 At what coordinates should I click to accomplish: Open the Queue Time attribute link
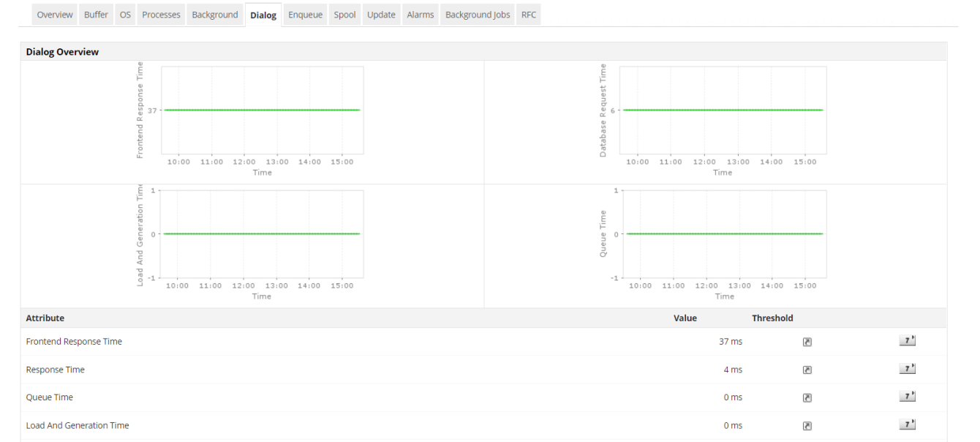[49, 397]
